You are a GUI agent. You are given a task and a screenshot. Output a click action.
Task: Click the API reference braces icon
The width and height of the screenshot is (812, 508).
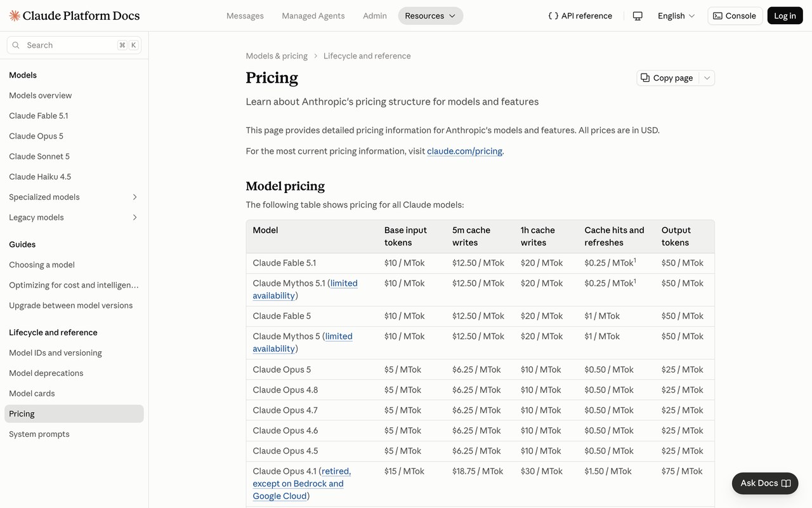tap(553, 16)
